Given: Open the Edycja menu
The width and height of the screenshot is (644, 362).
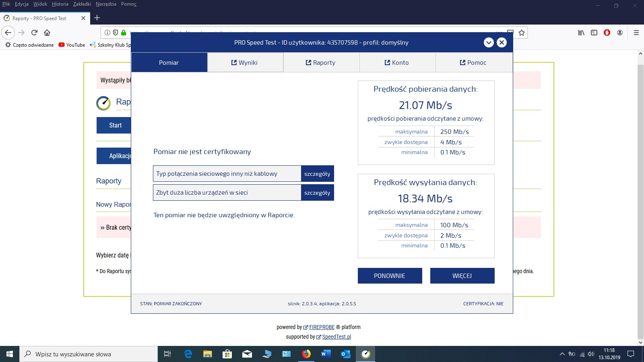Looking at the screenshot, I should [x=22, y=4].
